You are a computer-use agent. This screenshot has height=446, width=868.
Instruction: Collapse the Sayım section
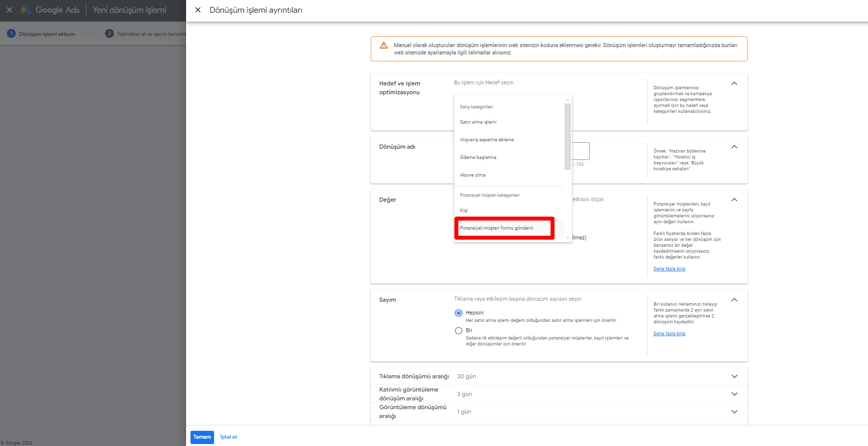[734, 300]
